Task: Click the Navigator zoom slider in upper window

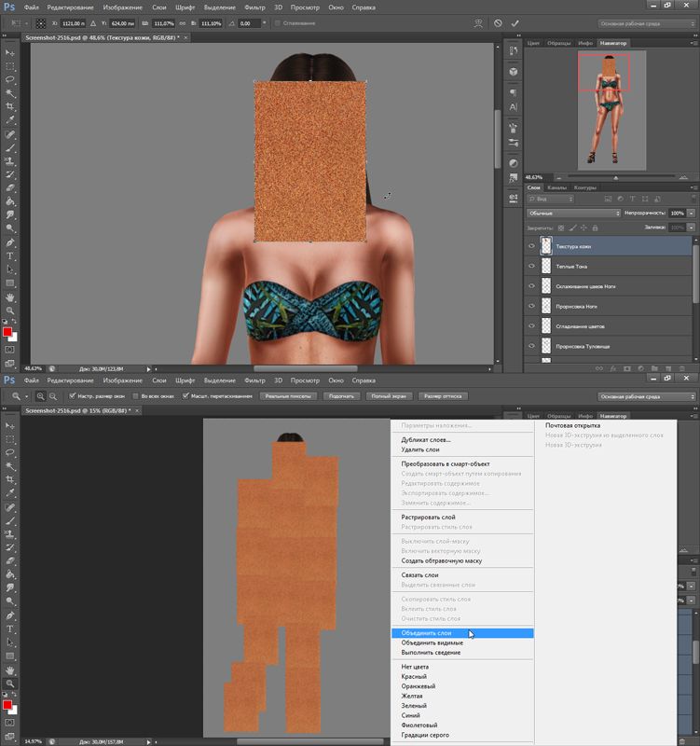Action: tap(616, 177)
